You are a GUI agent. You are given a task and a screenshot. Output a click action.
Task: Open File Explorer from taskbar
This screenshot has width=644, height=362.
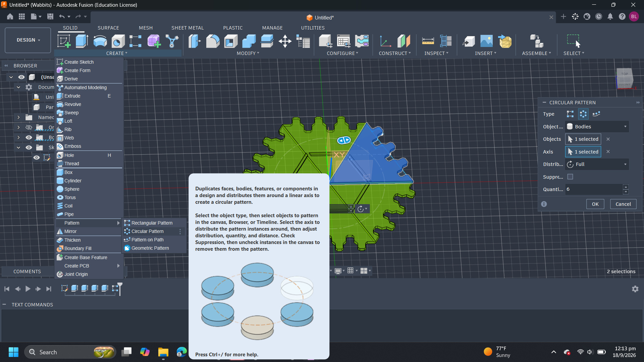coord(163,352)
